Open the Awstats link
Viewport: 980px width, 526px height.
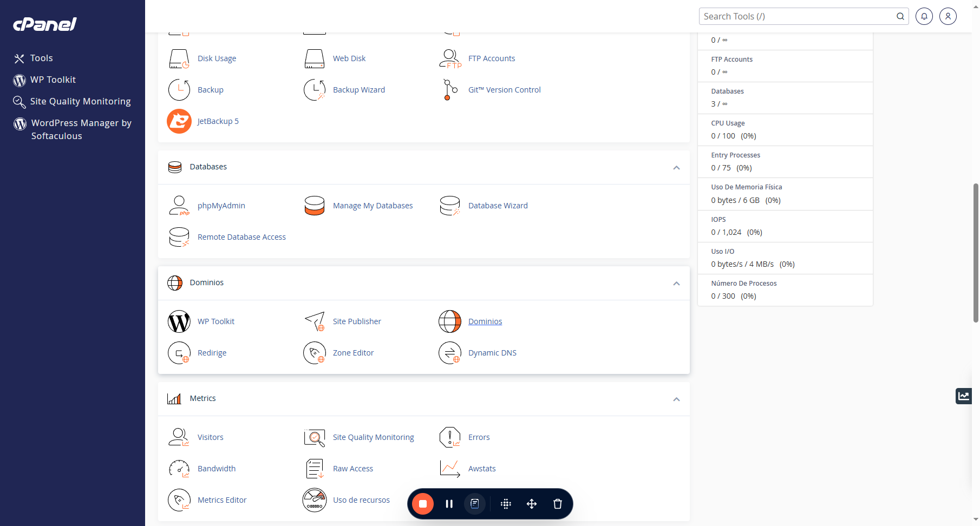[482, 469]
